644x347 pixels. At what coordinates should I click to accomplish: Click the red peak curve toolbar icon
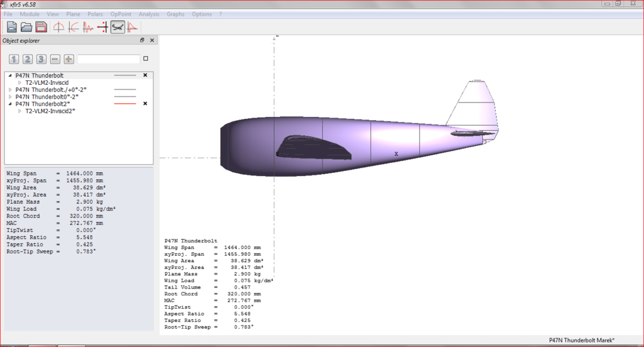(x=133, y=27)
